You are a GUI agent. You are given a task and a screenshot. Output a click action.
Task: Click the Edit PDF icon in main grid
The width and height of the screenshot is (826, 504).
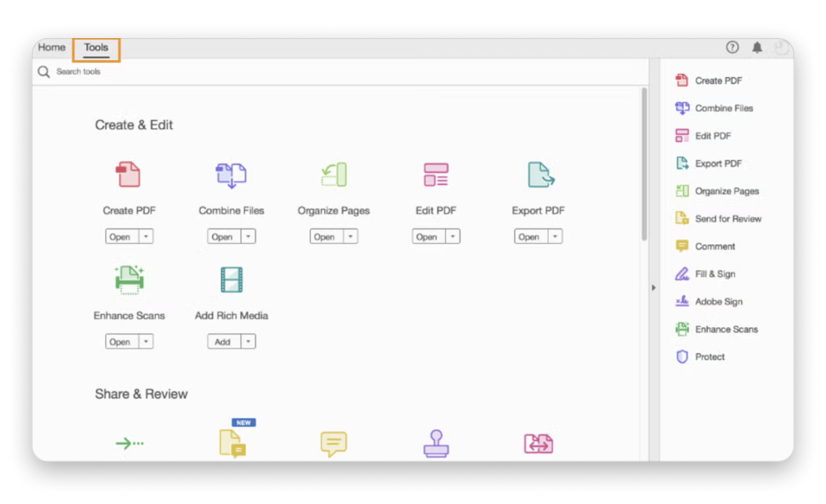click(436, 175)
